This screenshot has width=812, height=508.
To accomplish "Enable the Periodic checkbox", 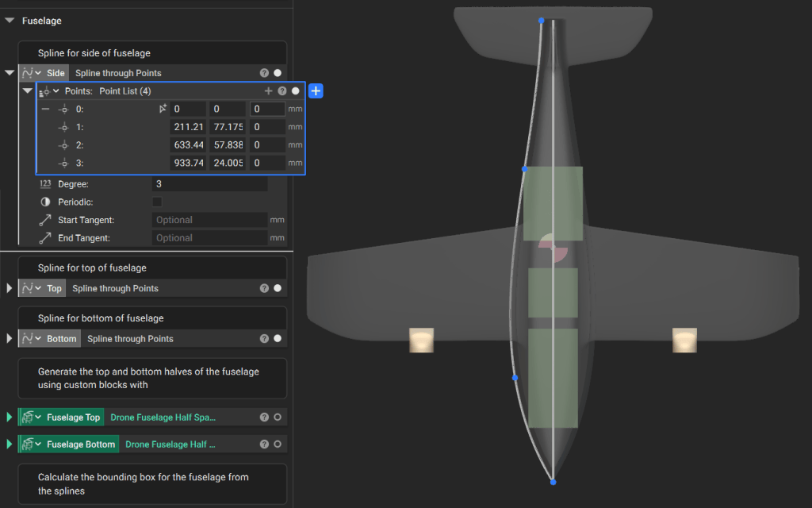I will click(158, 202).
